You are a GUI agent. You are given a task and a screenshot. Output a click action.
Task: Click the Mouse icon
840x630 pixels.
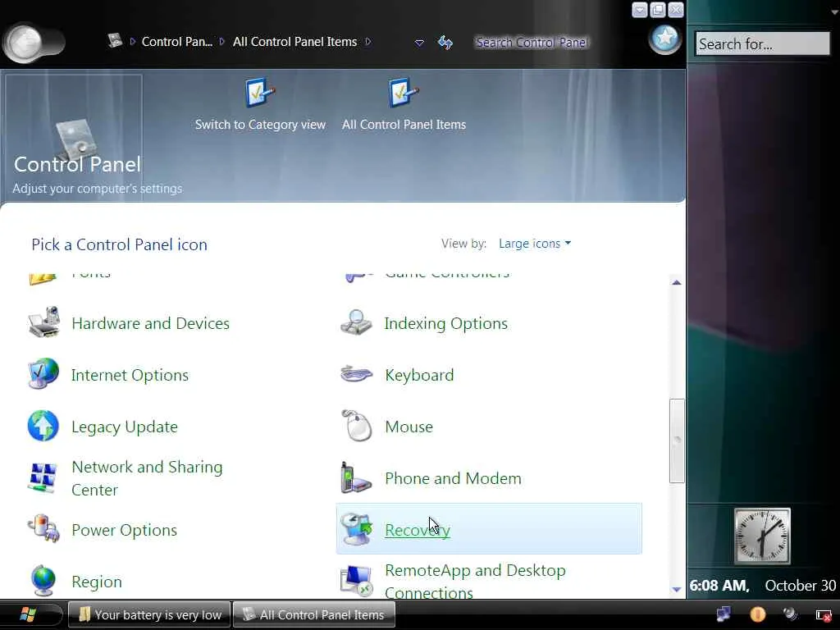[x=356, y=426]
